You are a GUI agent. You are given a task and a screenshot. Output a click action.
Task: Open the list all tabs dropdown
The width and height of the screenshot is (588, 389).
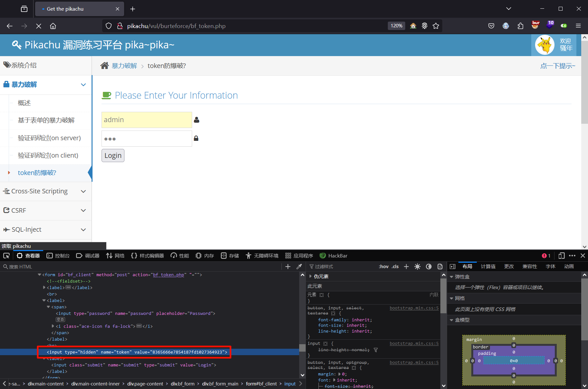(x=509, y=9)
